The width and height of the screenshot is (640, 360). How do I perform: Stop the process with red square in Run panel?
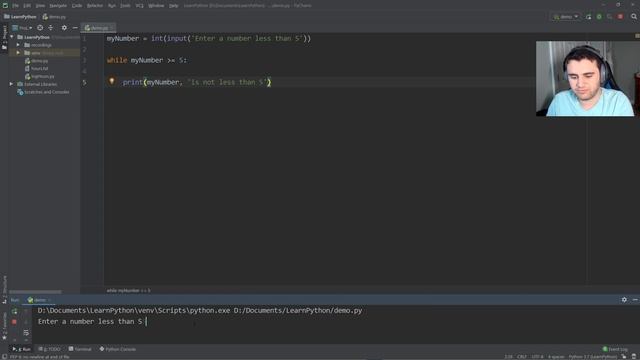pos(14,322)
